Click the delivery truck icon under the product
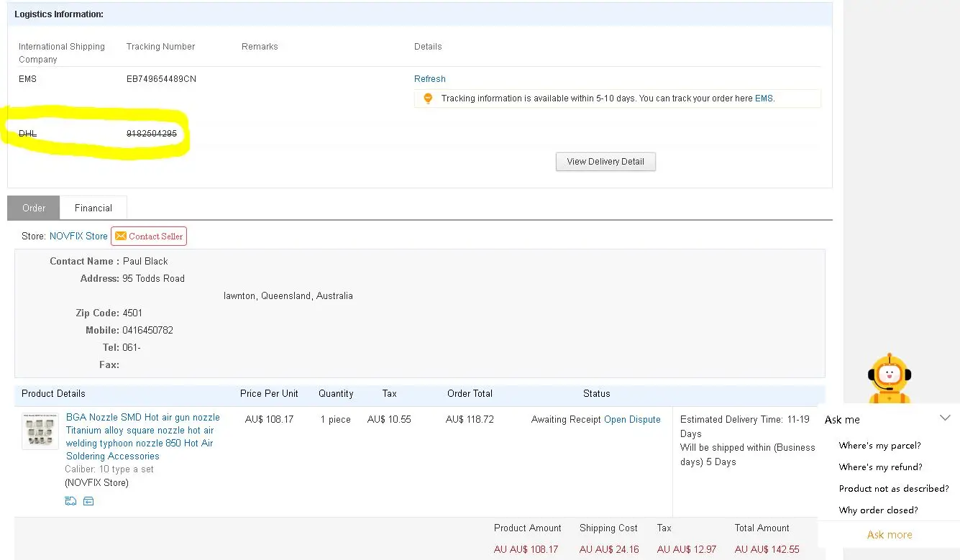Image resolution: width=960 pixels, height=560 pixels. (70, 501)
